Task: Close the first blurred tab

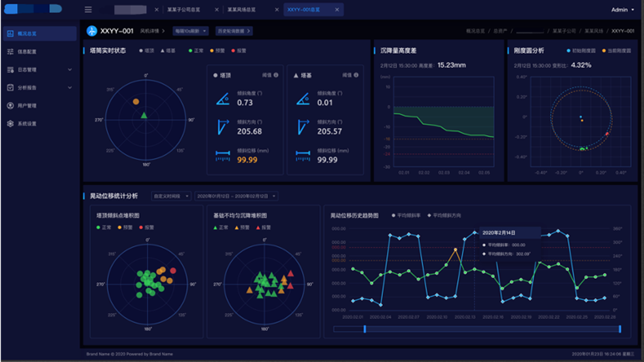Action: pos(157,10)
